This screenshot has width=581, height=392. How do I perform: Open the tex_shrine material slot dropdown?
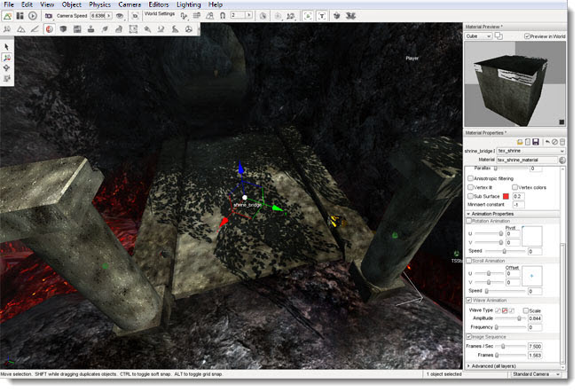pyautogui.click(x=530, y=151)
